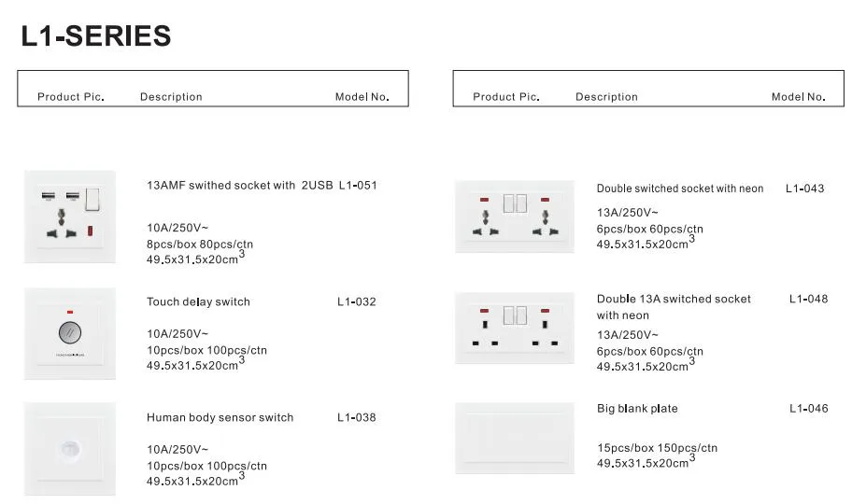Screen dimensions: 852x504
Task: Click the Big blank plate description text
Action: pyautogui.click(x=637, y=409)
